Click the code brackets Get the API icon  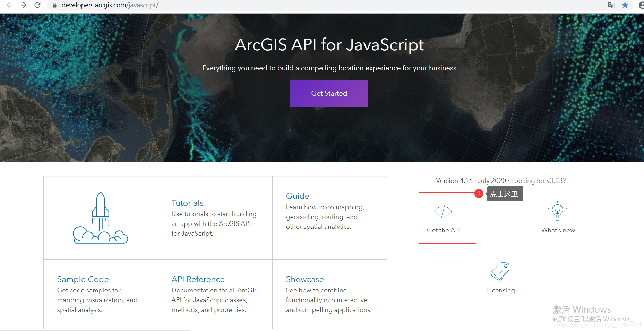pyautogui.click(x=443, y=212)
